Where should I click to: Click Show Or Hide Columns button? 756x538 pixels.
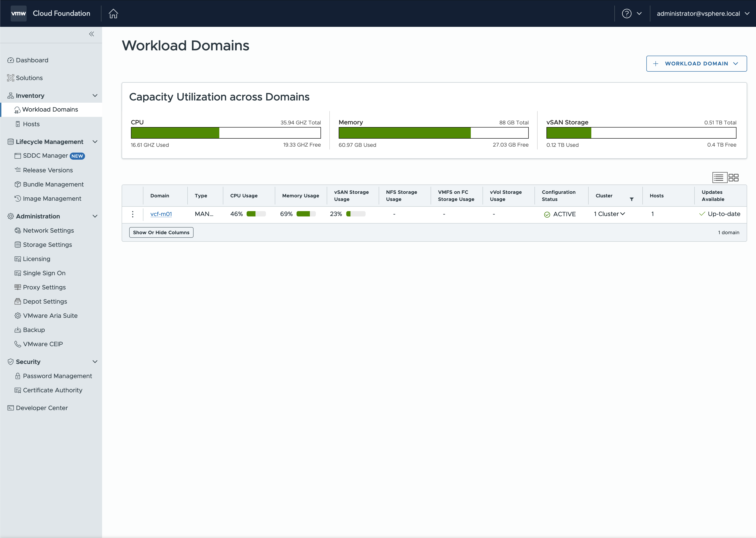(161, 233)
